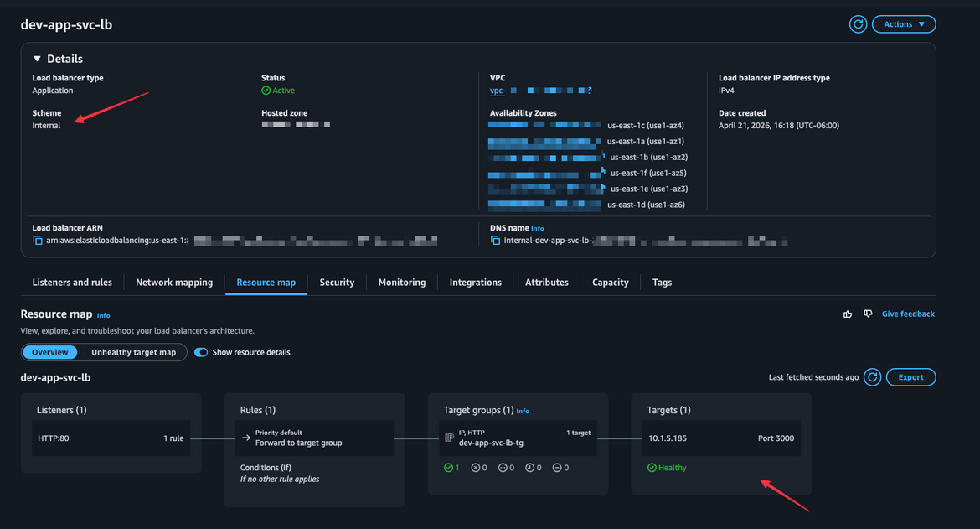This screenshot has width=980, height=529.
Task: Select the HTTP:80 listener card
Action: (111, 438)
